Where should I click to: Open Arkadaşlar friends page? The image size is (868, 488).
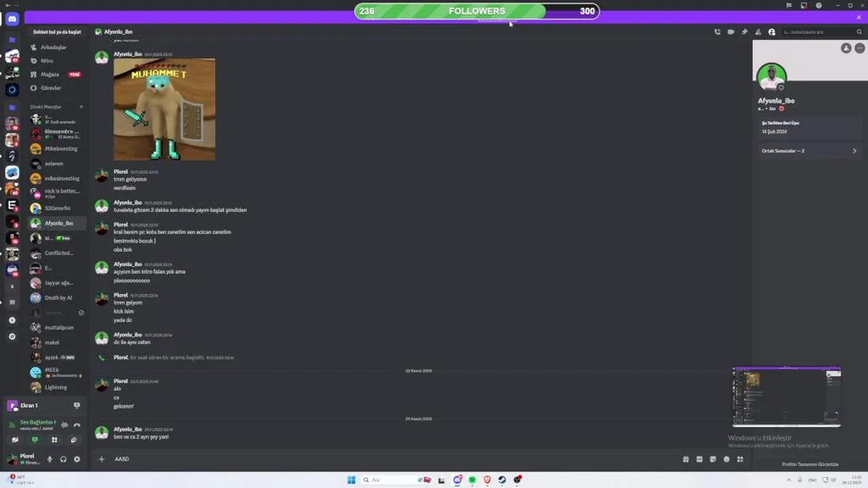(58, 47)
